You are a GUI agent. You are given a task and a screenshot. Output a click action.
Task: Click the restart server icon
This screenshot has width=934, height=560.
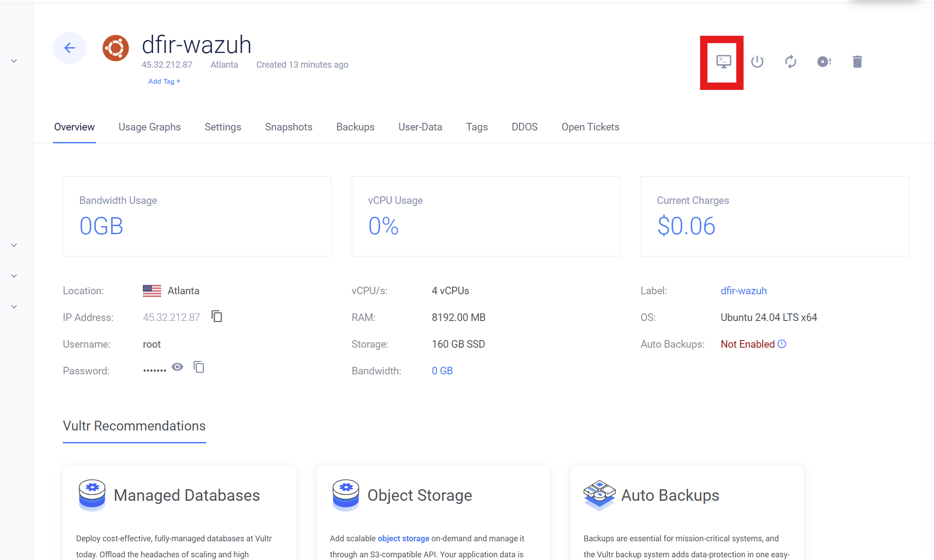pos(790,61)
